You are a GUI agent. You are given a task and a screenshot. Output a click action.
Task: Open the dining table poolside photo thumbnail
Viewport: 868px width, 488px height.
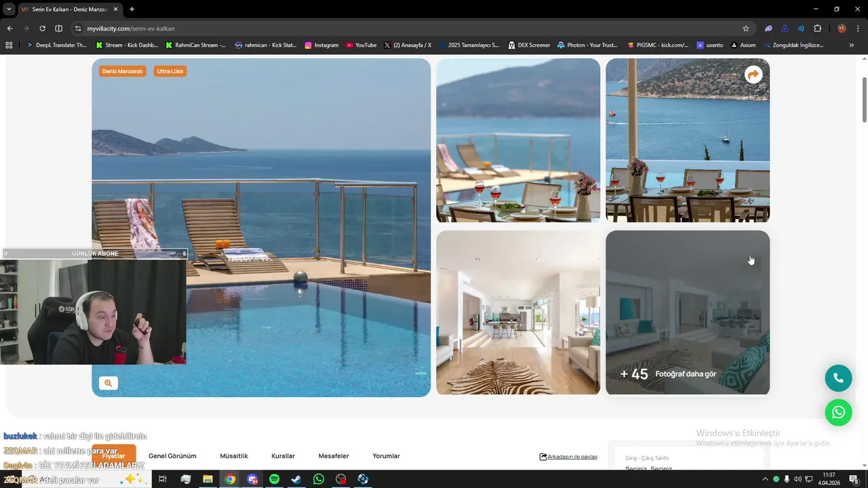point(518,140)
